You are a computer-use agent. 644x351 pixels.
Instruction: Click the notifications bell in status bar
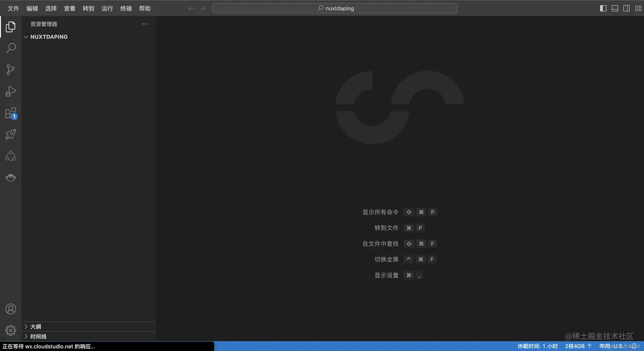coord(634,346)
